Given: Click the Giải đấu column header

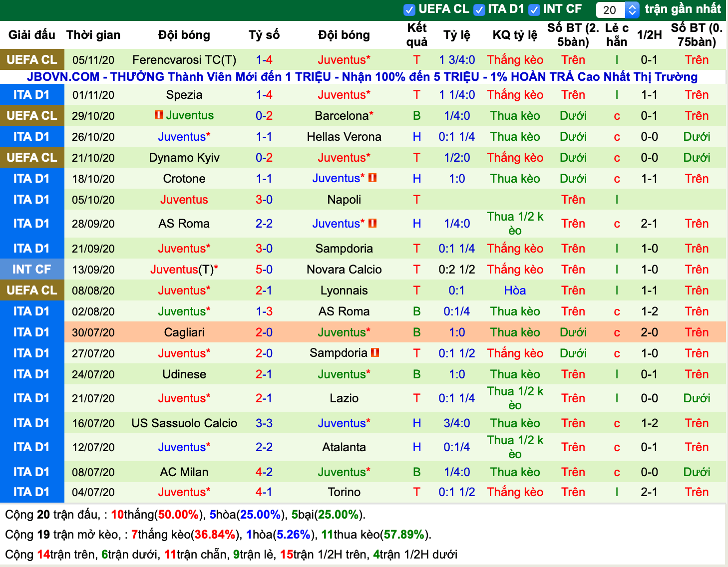Looking at the screenshot, I should point(32,35).
